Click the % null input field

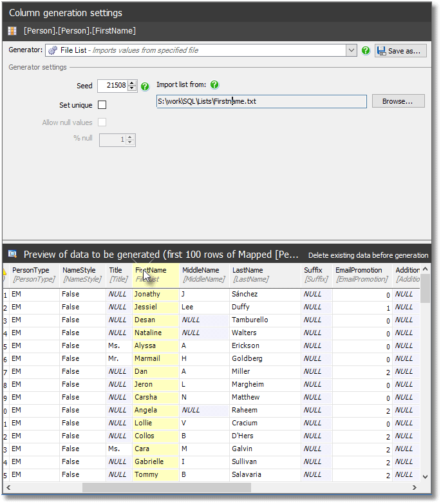113,140
